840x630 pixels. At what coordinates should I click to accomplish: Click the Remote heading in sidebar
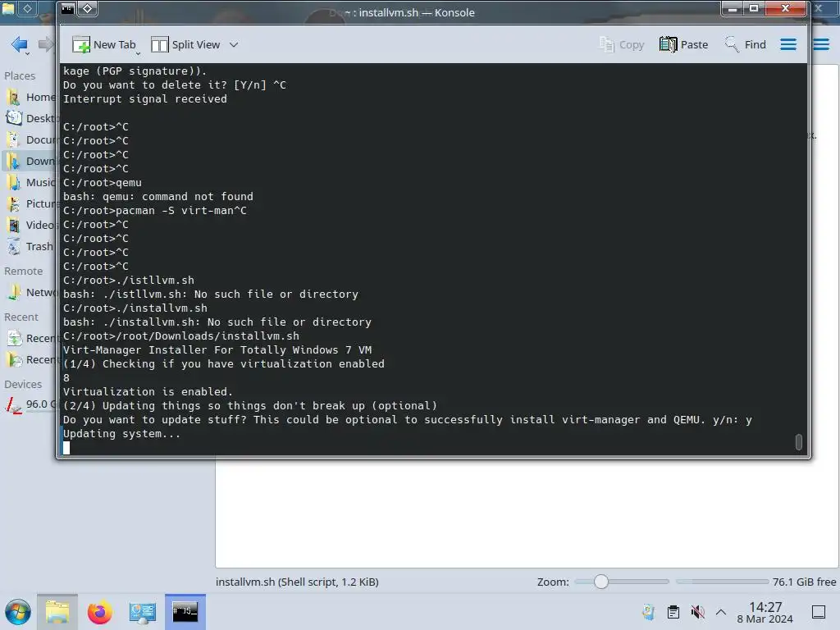pos(24,271)
